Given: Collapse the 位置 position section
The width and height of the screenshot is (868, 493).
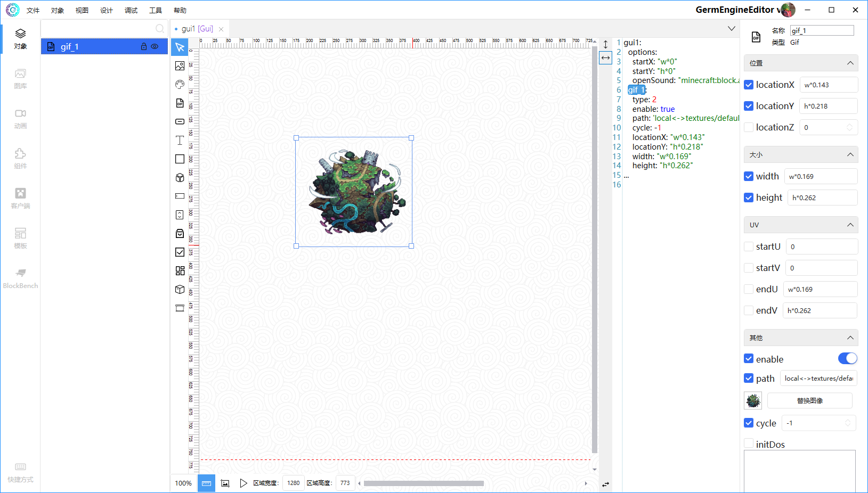Looking at the screenshot, I should tap(850, 63).
